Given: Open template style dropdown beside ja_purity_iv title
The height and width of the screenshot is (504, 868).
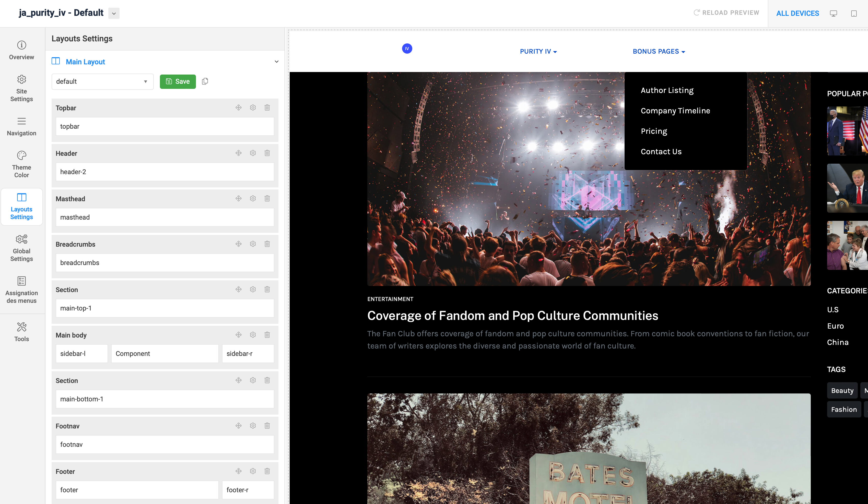Looking at the screenshot, I should tap(114, 14).
